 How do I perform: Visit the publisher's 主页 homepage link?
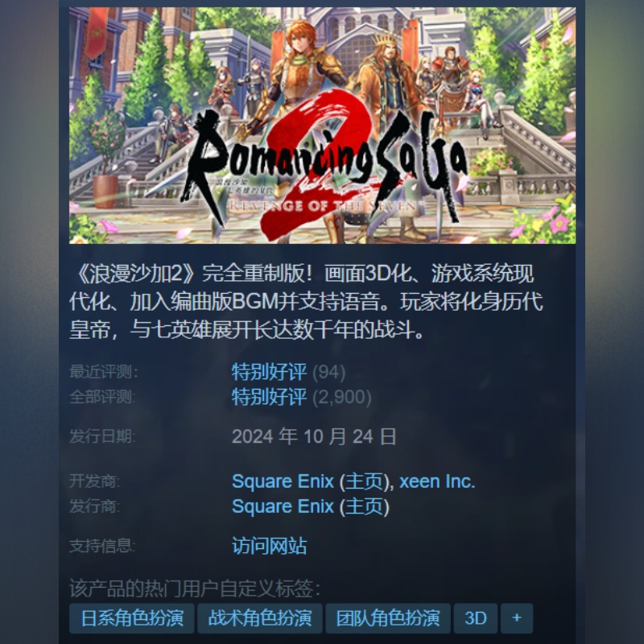coord(365,506)
